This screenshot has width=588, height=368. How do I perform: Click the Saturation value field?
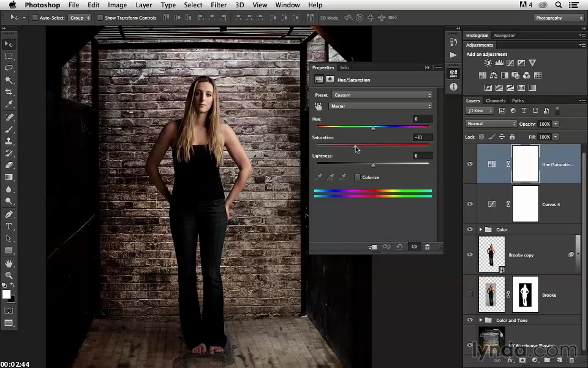(x=423, y=137)
